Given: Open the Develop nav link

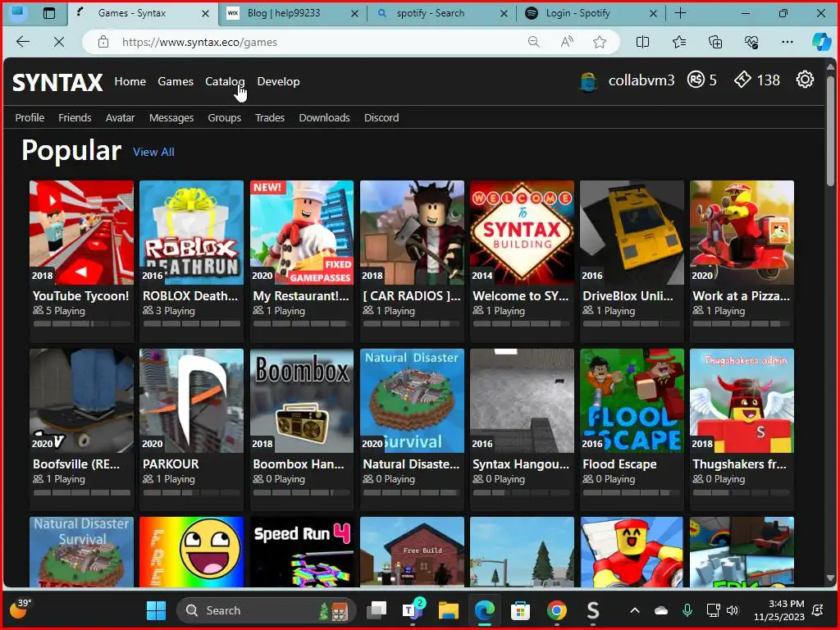Looking at the screenshot, I should pyautogui.click(x=279, y=81).
